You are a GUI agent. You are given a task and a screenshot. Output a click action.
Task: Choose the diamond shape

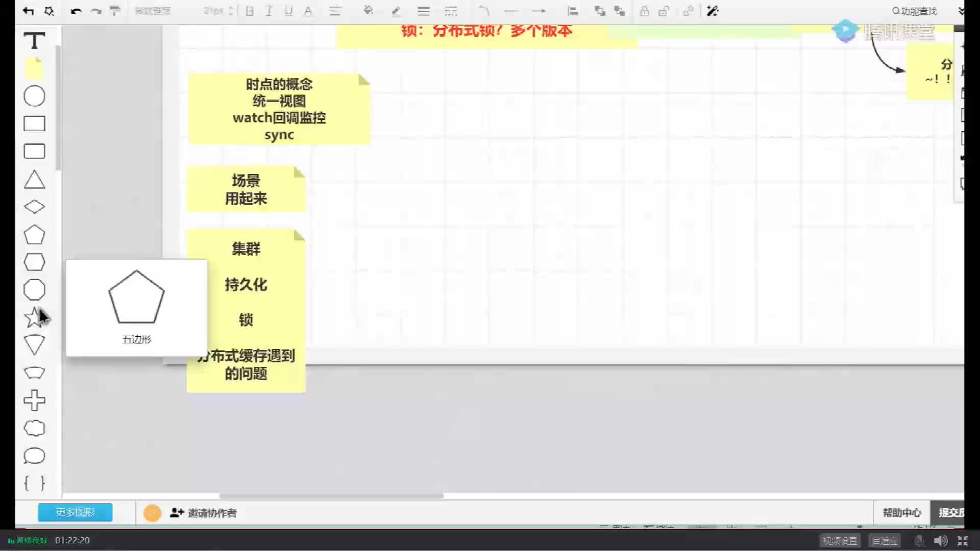pos(34,207)
